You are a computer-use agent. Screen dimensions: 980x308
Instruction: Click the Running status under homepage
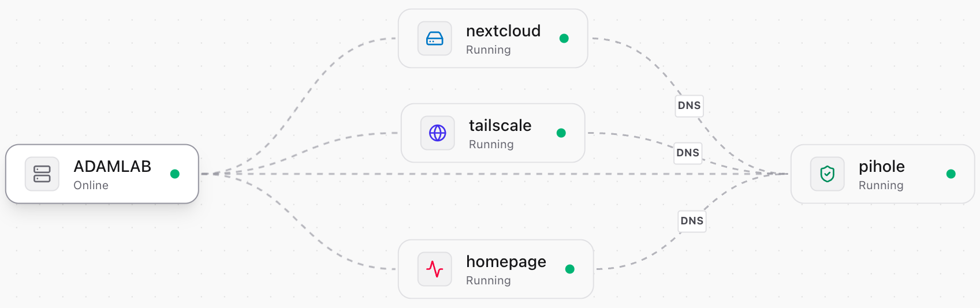(x=489, y=281)
